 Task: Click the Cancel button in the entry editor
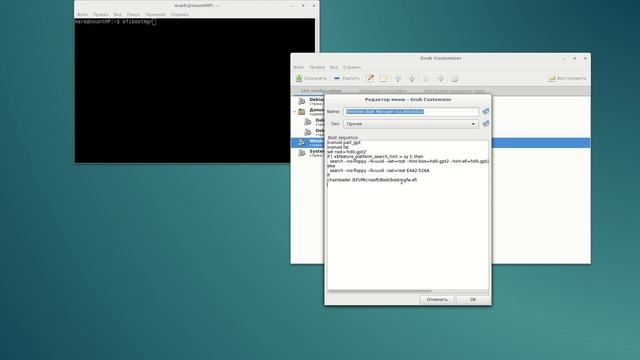(437, 300)
